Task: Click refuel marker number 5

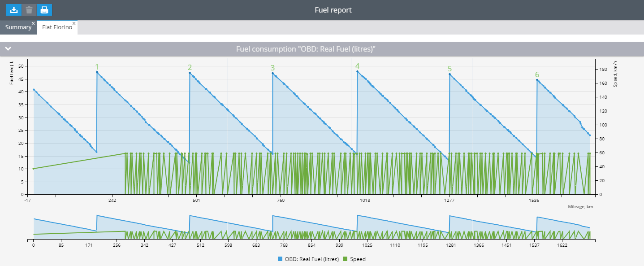Action: click(x=450, y=69)
